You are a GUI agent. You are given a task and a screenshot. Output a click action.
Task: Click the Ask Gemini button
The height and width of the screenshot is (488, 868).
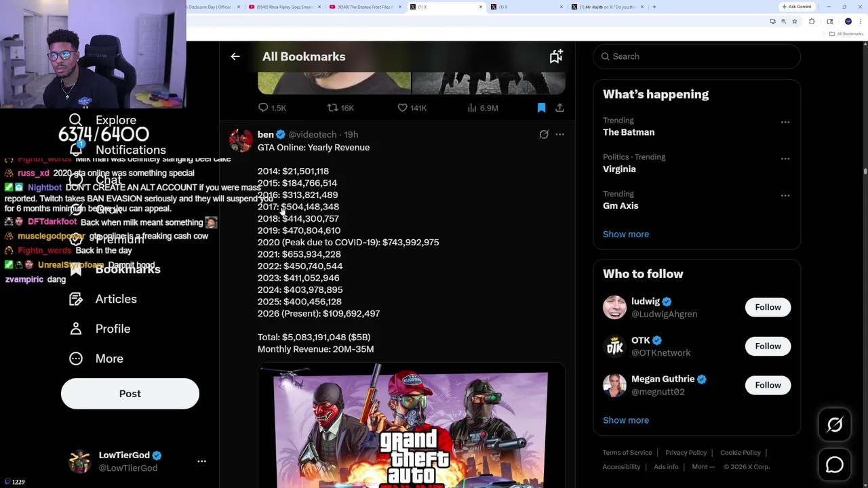pyautogui.click(x=797, y=7)
